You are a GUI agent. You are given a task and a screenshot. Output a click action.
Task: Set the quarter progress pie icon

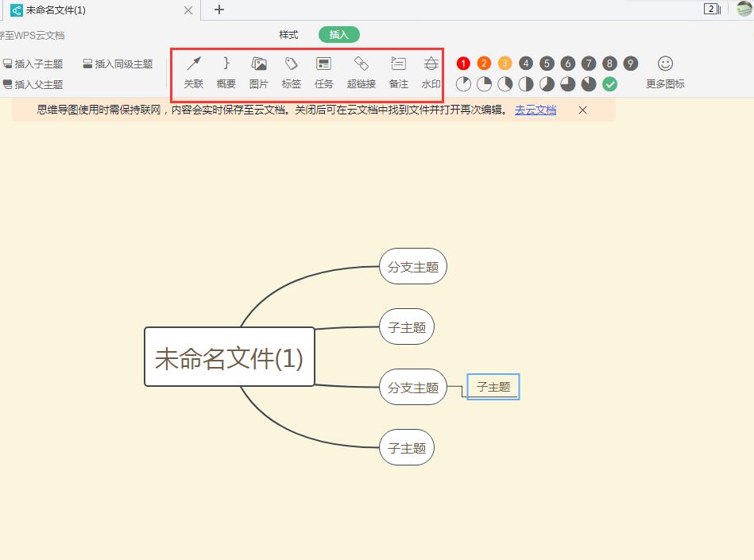(484, 84)
